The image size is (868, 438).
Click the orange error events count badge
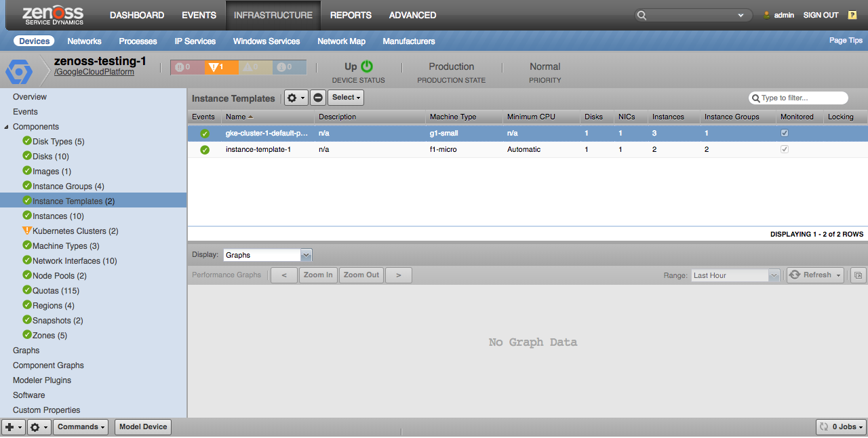click(x=221, y=67)
